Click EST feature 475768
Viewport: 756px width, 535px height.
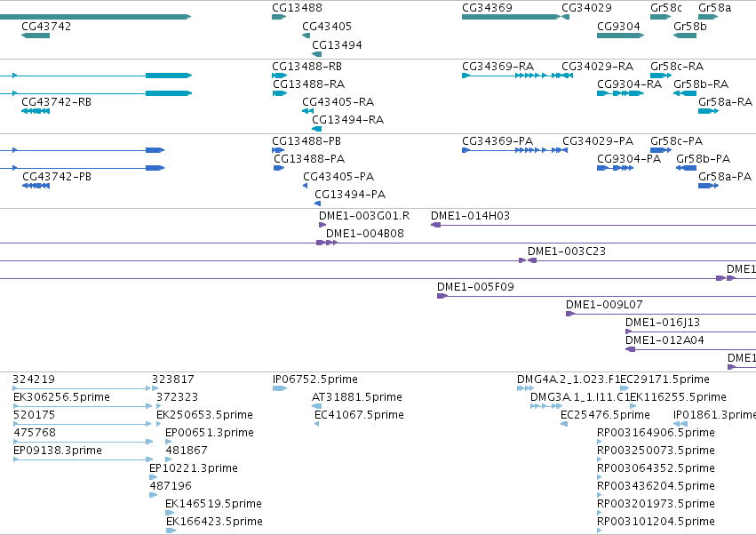point(35,433)
